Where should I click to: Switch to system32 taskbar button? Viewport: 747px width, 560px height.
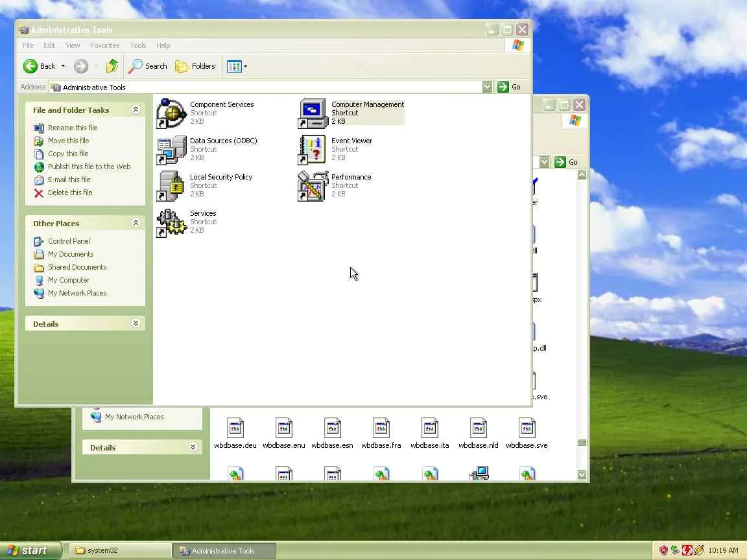point(120,550)
